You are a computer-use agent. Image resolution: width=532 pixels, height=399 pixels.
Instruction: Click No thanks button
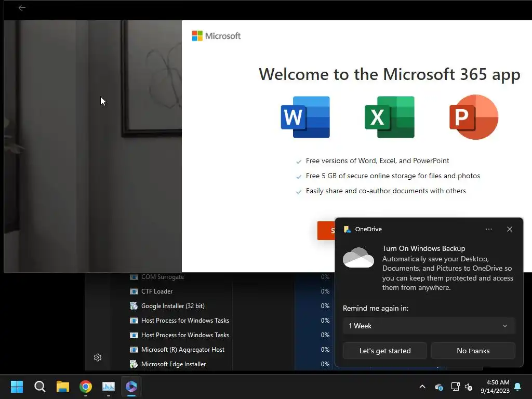(x=473, y=351)
